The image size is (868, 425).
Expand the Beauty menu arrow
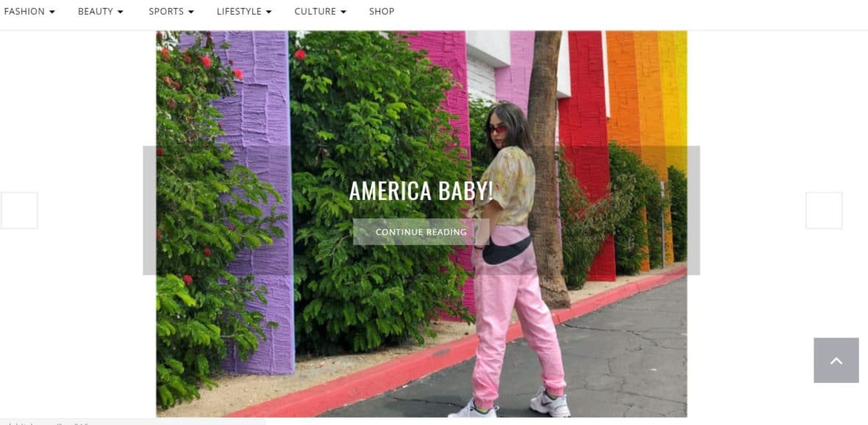click(120, 12)
